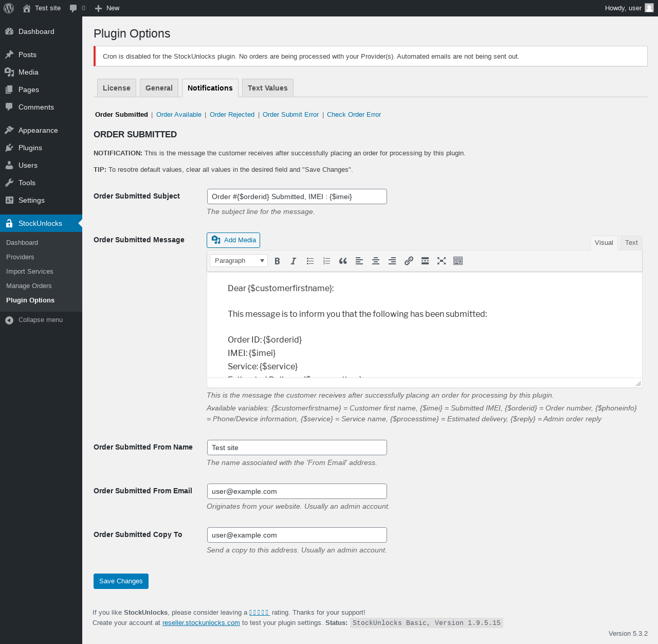
Task: Open the New content menu
Action: tap(107, 8)
